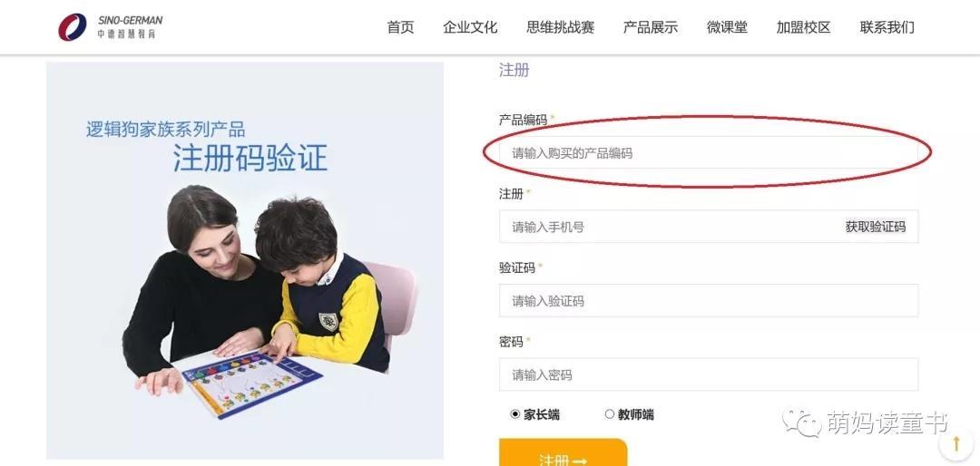Viewport: 980px width, 466px height.
Task: Click the WeChat watermark icon
Action: click(x=801, y=422)
